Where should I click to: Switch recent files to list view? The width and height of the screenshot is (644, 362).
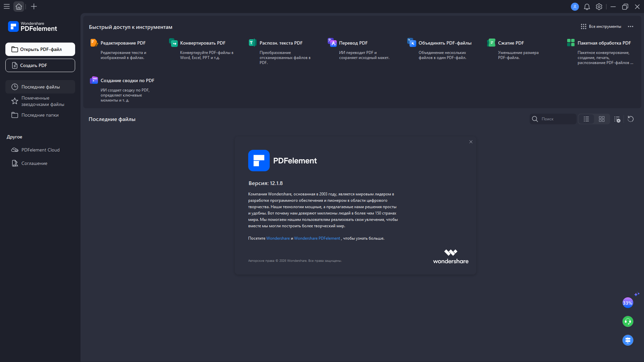[586, 119]
